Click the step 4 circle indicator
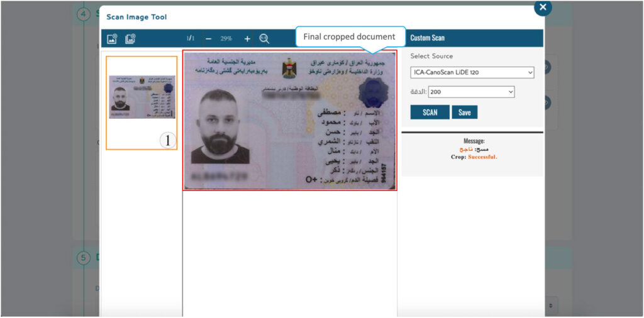This screenshot has height=318, width=644. point(84,14)
